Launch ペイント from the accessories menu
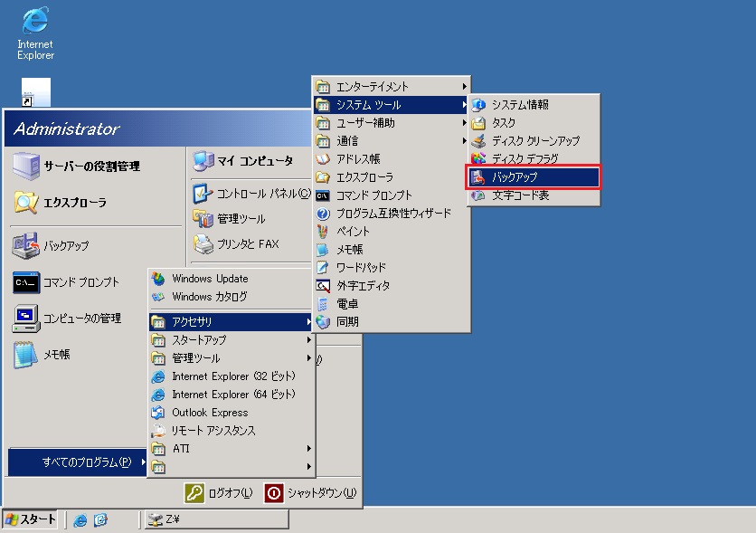The width and height of the screenshot is (756, 533). coord(353,232)
